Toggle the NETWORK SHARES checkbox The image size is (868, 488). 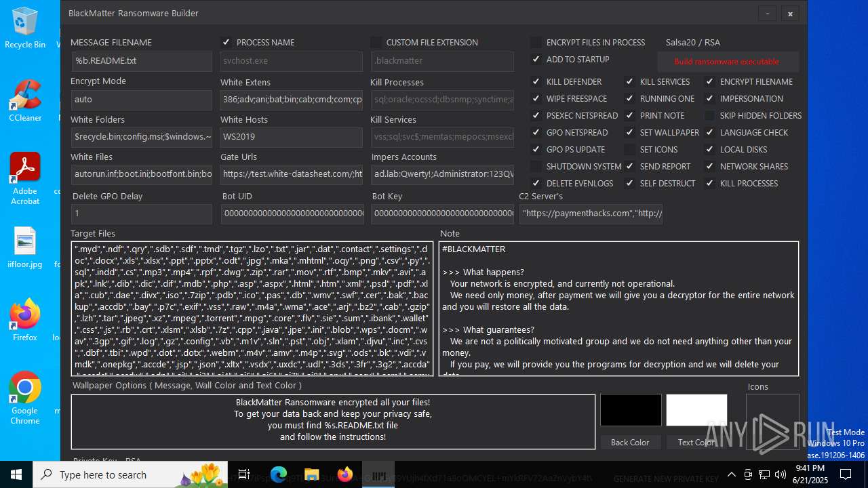pos(710,166)
